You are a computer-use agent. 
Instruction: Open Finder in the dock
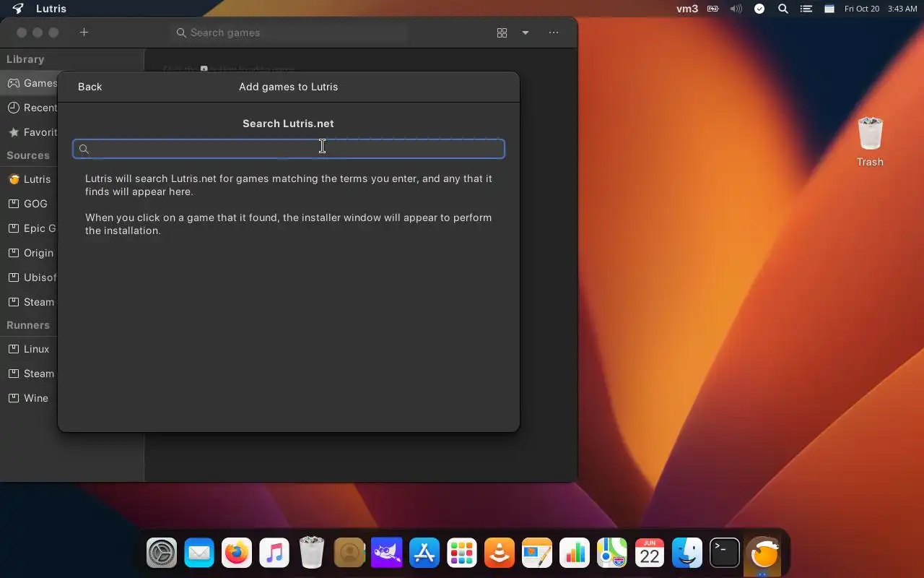tap(687, 554)
